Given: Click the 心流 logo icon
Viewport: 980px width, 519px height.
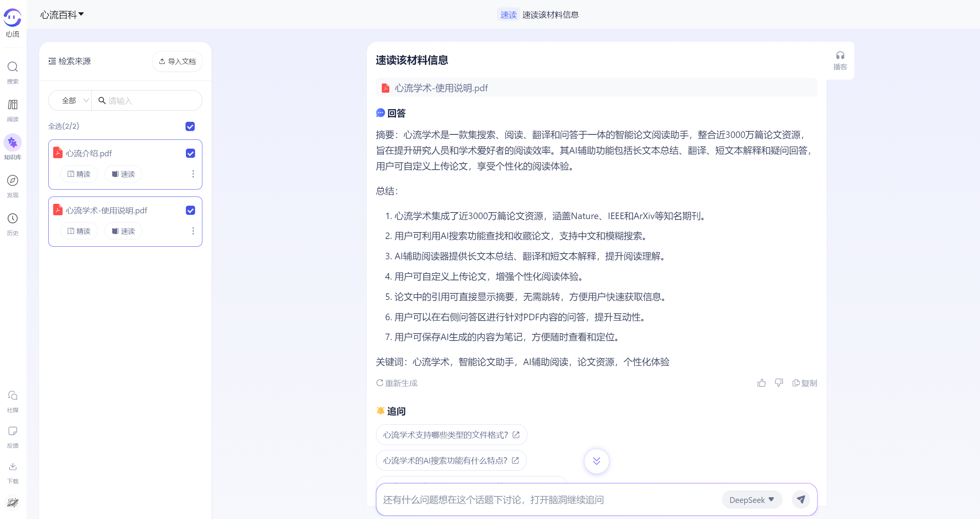Looking at the screenshot, I should (x=13, y=18).
